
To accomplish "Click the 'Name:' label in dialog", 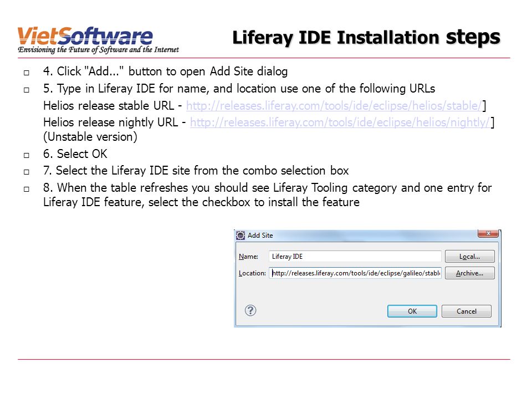I will [248, 257].
